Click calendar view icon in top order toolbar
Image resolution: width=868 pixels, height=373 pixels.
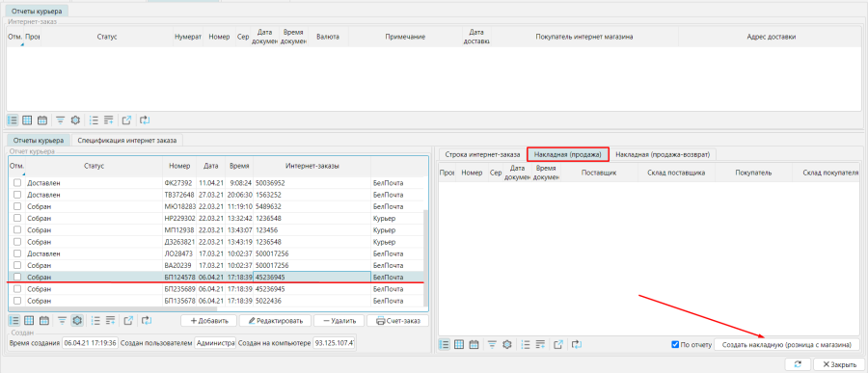click(x=42, y=120)
